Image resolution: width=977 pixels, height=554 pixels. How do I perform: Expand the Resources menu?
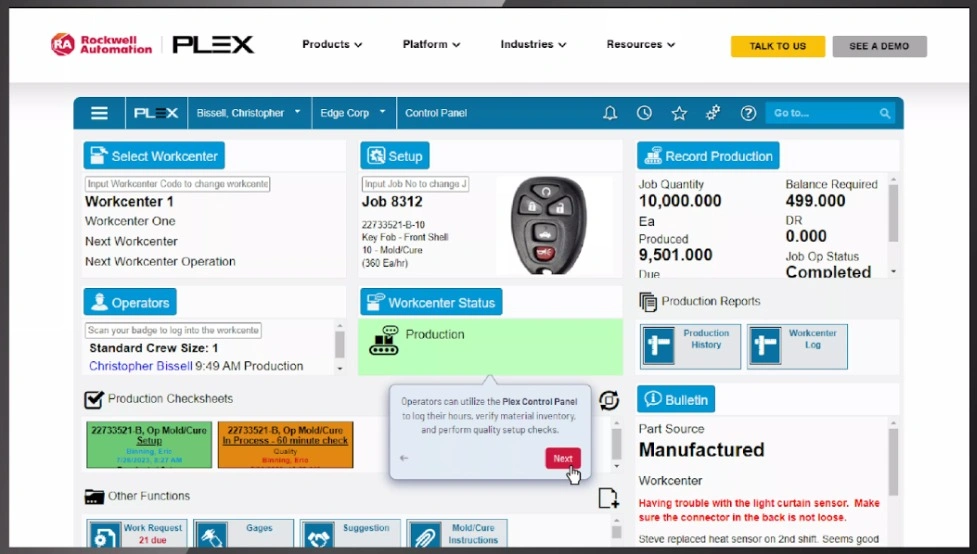640,45
